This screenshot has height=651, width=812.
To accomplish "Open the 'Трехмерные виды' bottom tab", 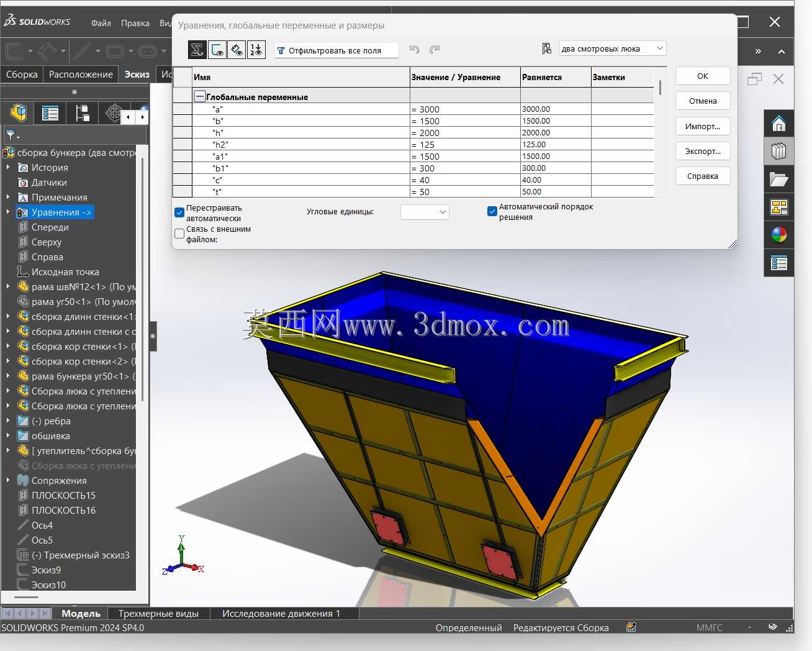I will point(158,613).
